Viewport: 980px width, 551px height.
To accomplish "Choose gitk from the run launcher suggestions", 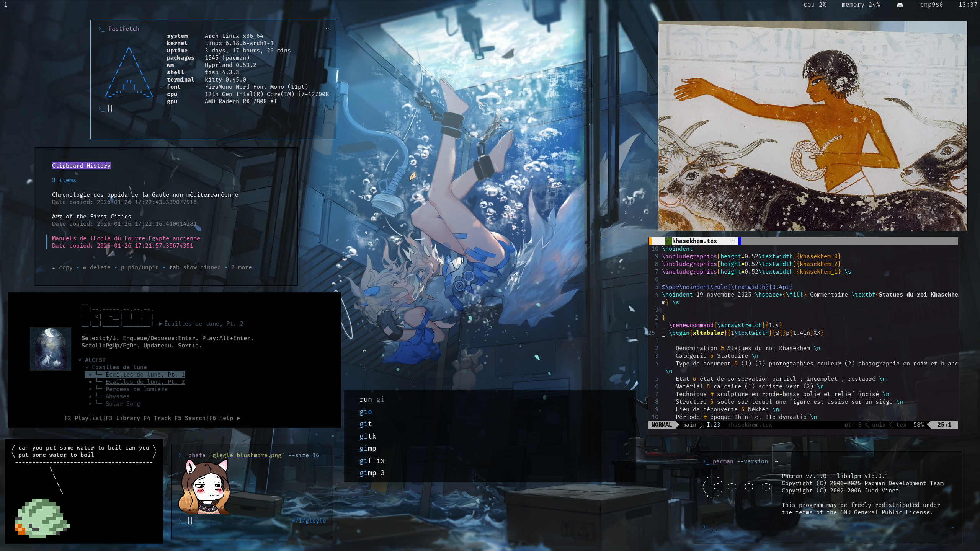I will [x=367, y=436].
